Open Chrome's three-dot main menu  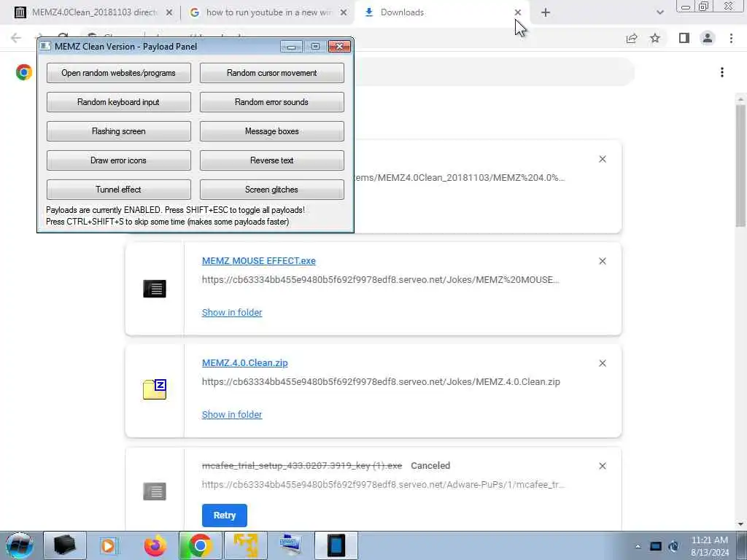pyautogui.click(x=731, y=38)
